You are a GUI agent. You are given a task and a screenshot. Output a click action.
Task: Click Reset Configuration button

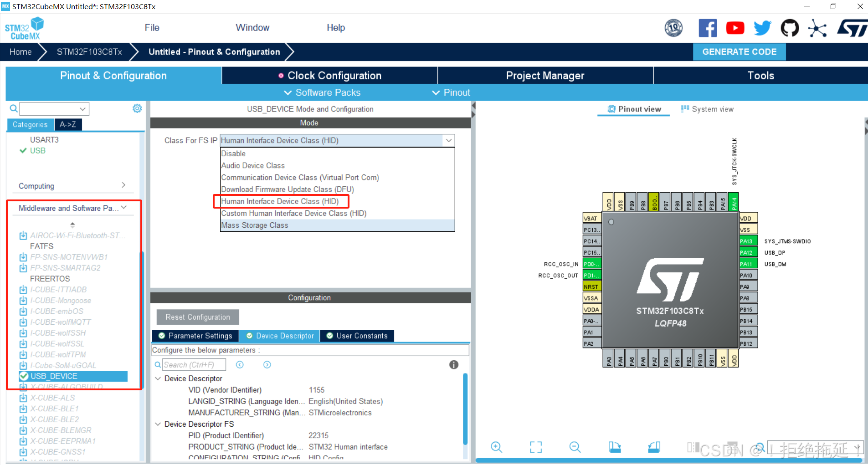[x=198, y=317]
